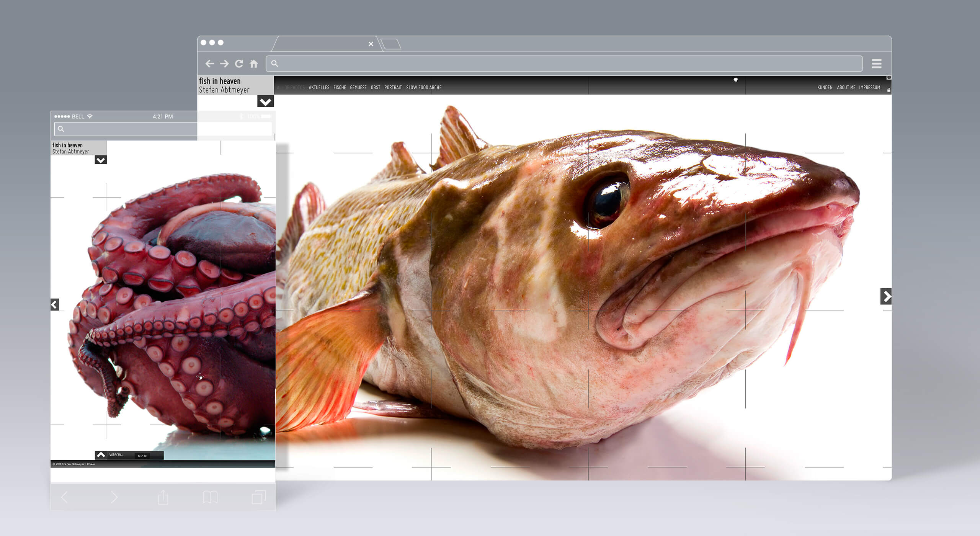This screenshot has width=980, height=536.
Task: Open bookmarks via the mobile book icon
Action: click(210, 497)
